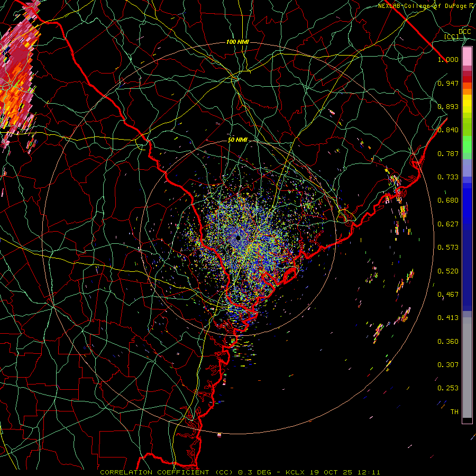Click the 0.627 legend value
The height and width of the screenshot is (476, 476).
pyautogui.click(x=448, y=224)
